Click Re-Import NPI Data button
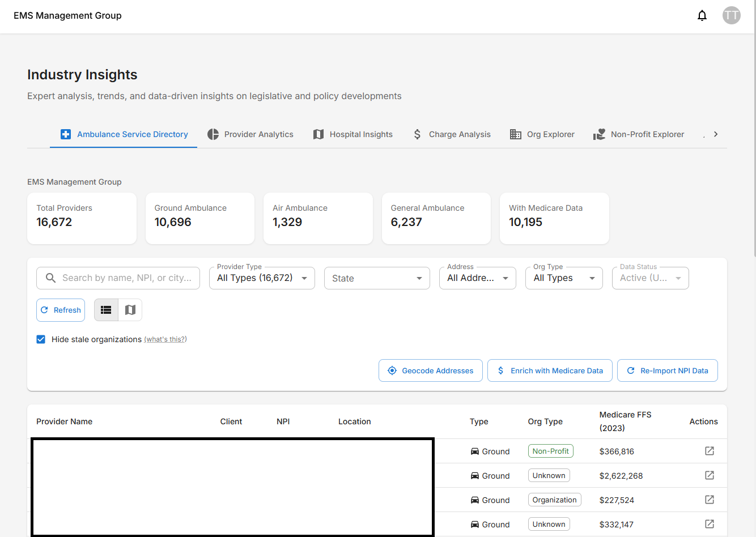 pos(668,370)
